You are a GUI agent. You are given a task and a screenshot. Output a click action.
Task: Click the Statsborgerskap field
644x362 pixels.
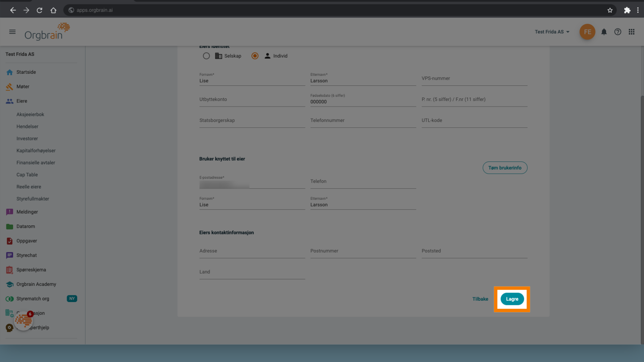(252, 121)
